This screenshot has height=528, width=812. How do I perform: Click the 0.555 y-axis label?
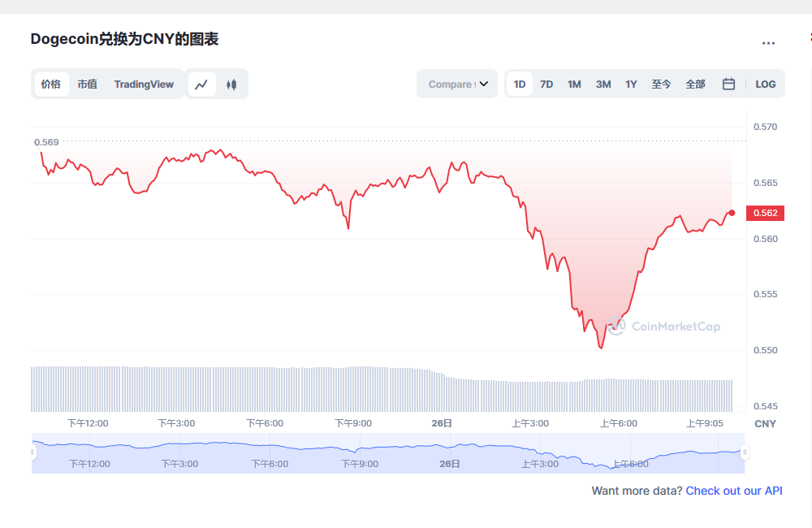click(x=766, y=294)
